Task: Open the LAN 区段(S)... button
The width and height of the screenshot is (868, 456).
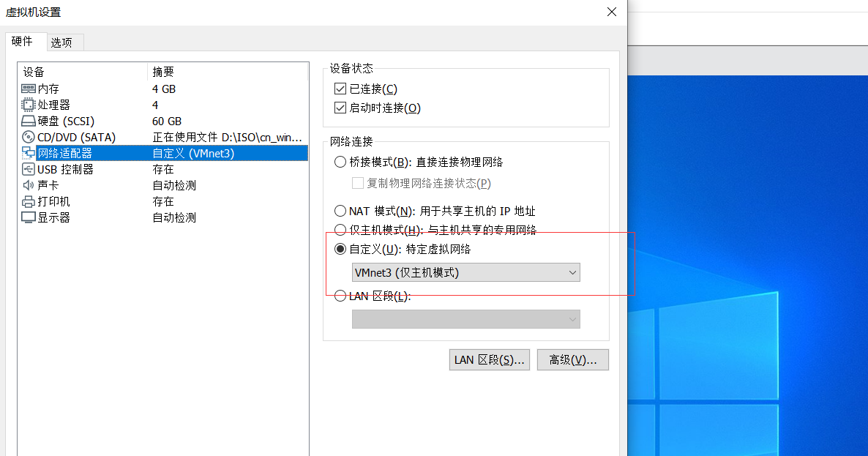Action: (490, 359)
